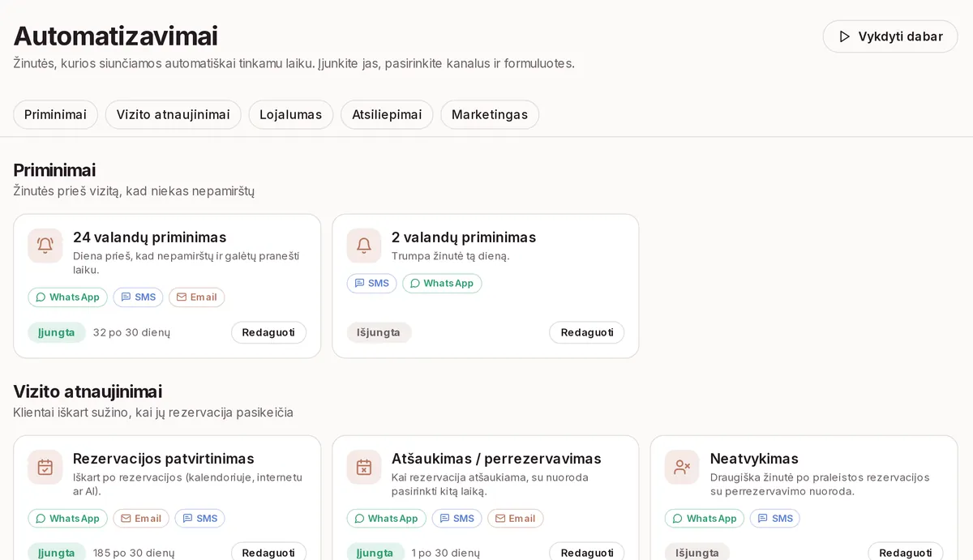Click the Vykdyti dabar button
The width and height of the screenshot is (973, 560).
click(x=890, y=36)
